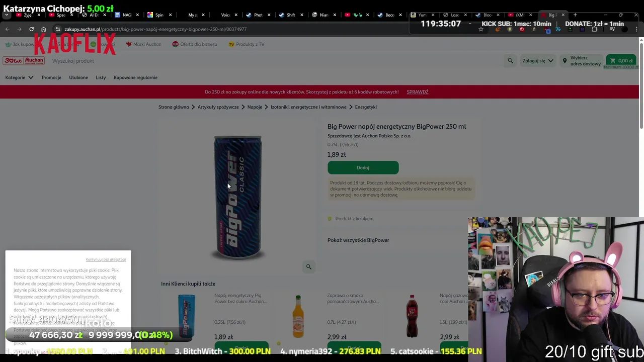Click product title Big Power napój energetyczny
The height and width of the screenshot is (362, 644).
pyautogui.click(x=396, y=127)
